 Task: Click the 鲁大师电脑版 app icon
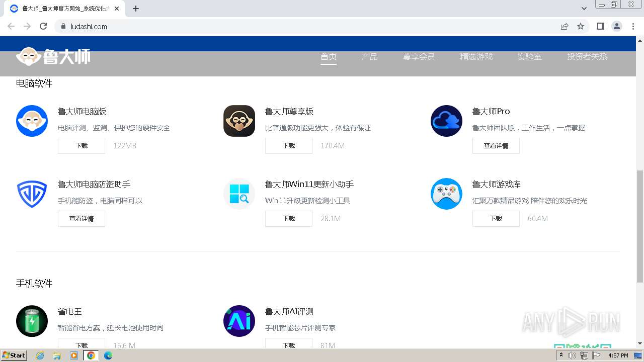click(x=32, y=121)
